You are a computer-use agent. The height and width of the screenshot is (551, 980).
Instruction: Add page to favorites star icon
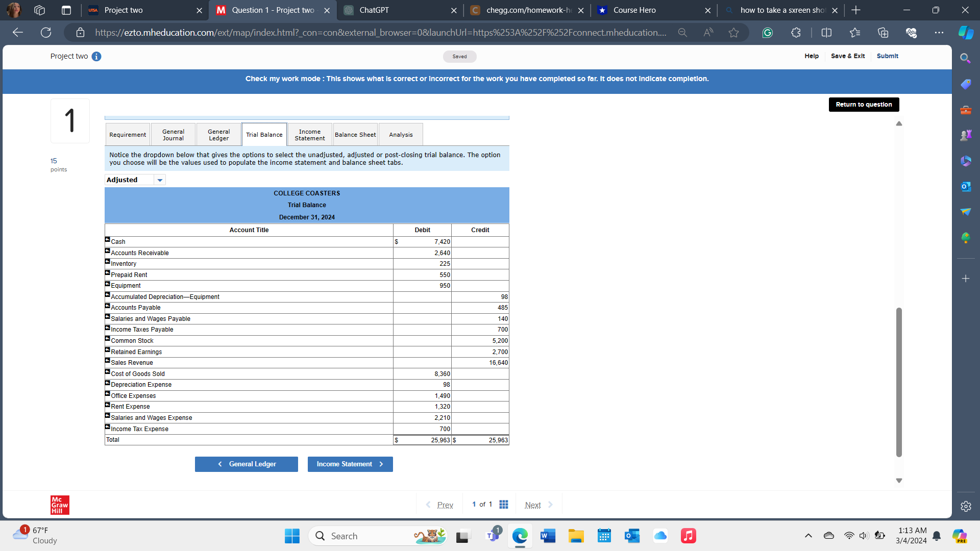click(x=733, y=33)
